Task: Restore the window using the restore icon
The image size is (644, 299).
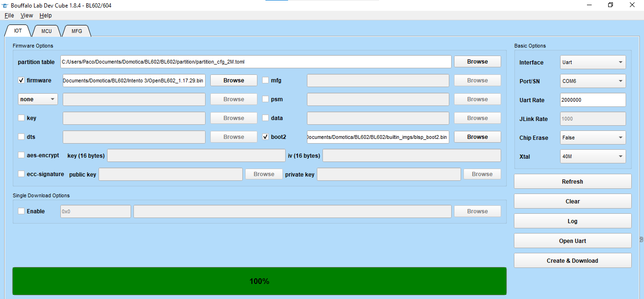Action: pos(611,5)
